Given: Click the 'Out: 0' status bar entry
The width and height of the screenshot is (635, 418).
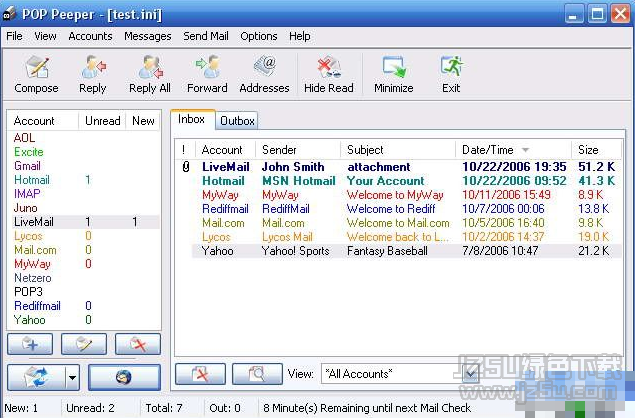Looking at the screenshot, I should pyautogui.click(x=225, y=408).
